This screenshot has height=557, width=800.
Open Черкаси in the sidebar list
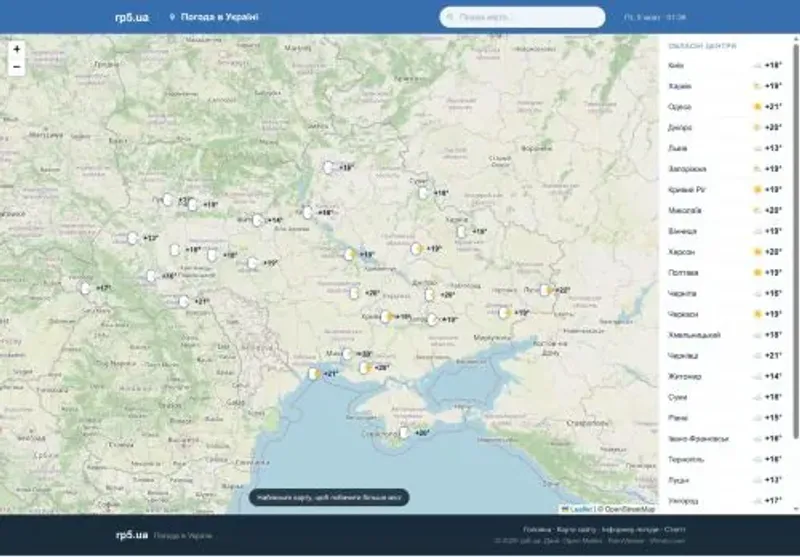tap(724, 314)
